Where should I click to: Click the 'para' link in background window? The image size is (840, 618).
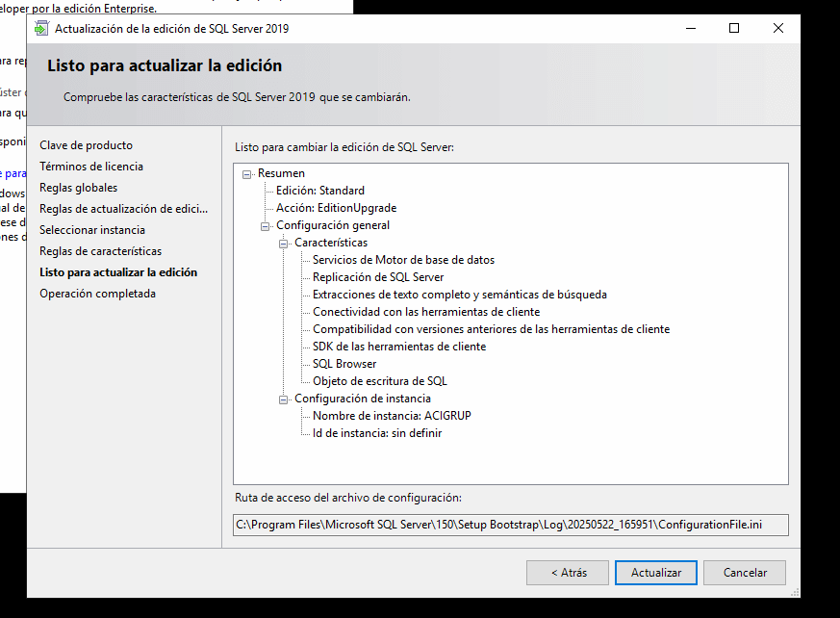coord(14,173)
